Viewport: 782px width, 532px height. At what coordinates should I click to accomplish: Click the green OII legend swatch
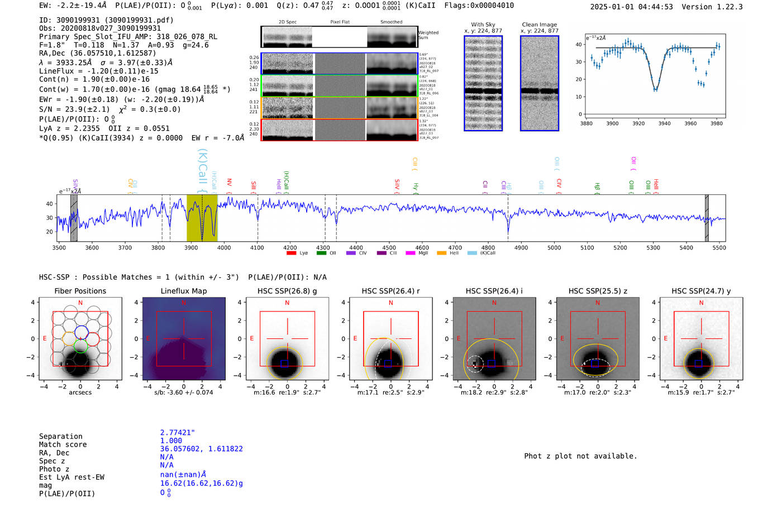pyautogui.click(x=321, y=253)
